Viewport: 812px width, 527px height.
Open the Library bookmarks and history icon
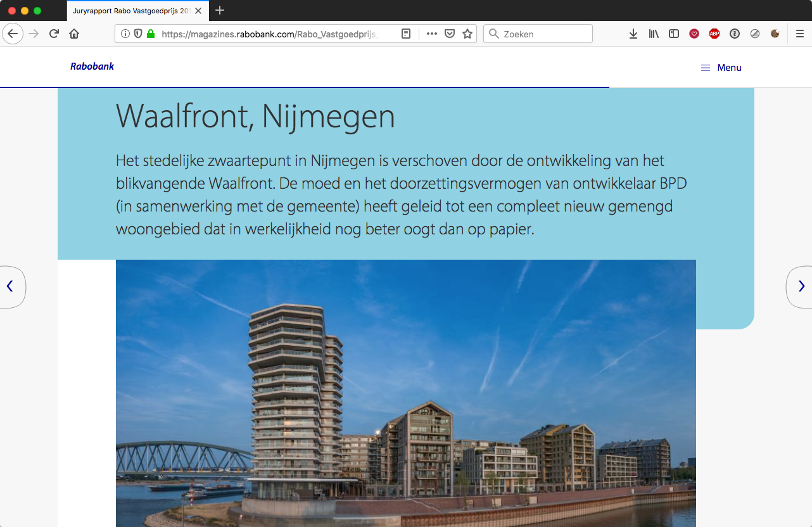tap(654, 34)
